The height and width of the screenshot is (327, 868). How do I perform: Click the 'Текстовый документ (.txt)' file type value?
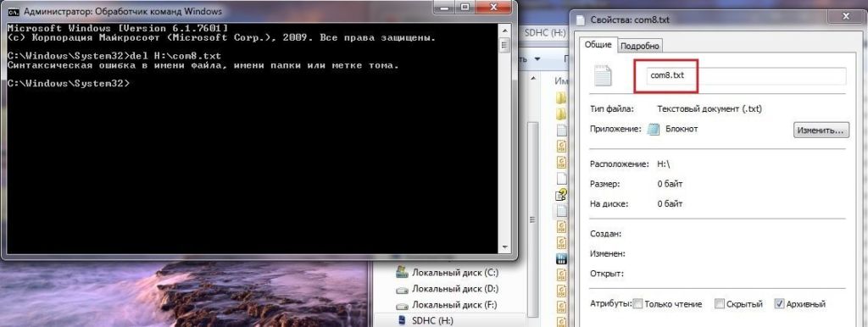click(709, 109)
